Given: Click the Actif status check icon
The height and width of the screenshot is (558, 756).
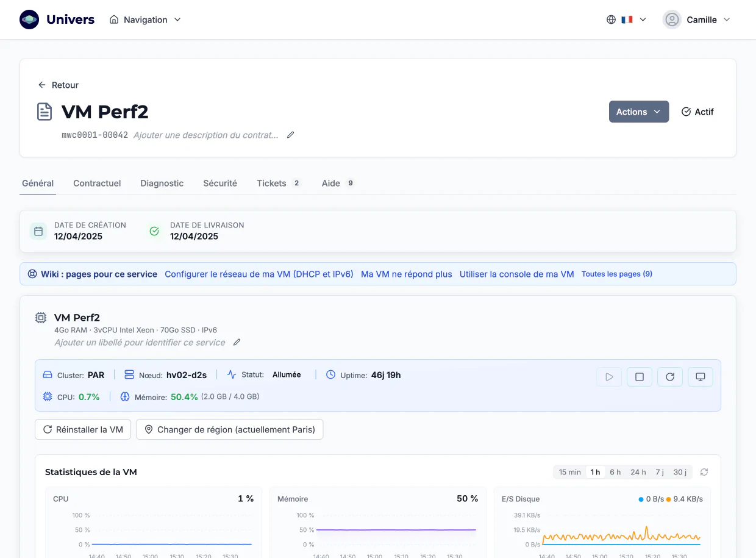Looking at the screenshot, I should (x=686, y=112).
